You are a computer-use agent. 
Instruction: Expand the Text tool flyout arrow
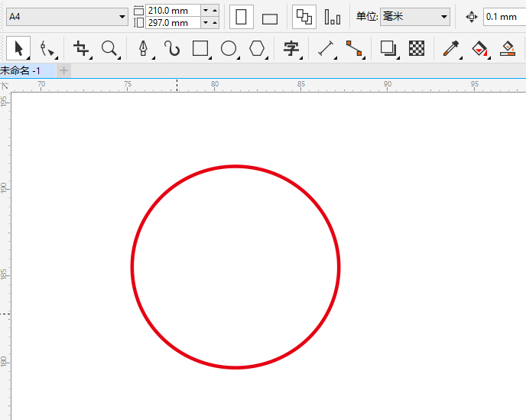tap(301, 58)
